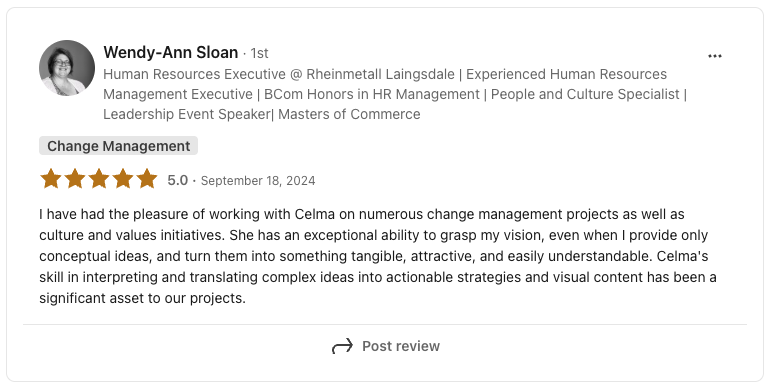Click the closing line "significant asset to our projects"
The width and height of the screenshot is (780, 389).
point(142,298)
